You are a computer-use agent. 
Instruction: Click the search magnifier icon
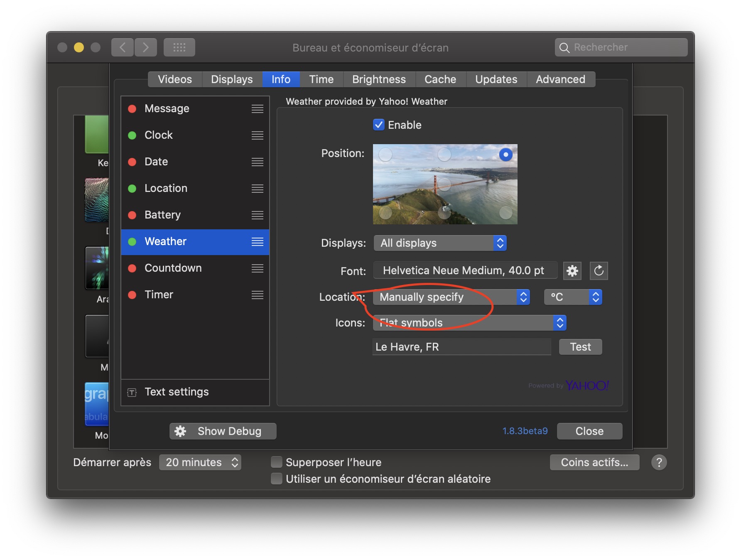(x=564, y=48)
